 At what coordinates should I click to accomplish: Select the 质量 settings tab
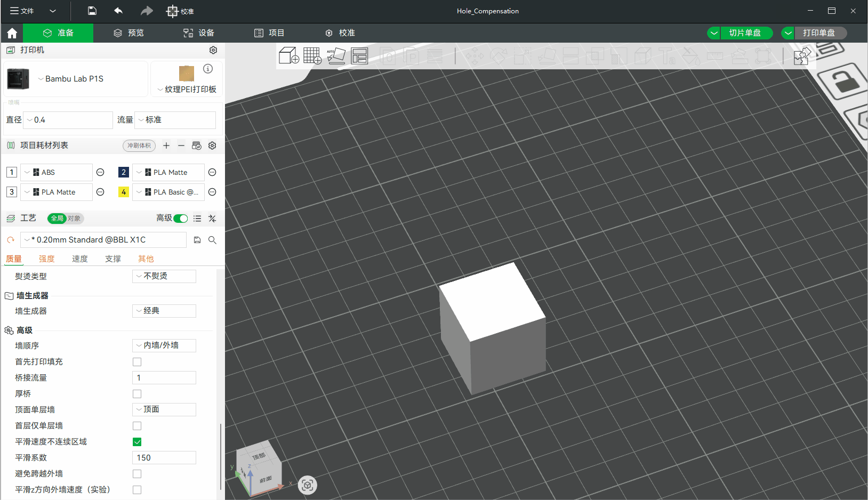[x=14, y=259]
